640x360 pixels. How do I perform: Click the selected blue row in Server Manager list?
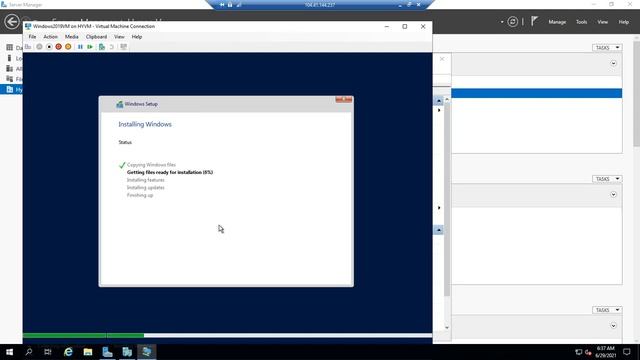pos(536,93)
